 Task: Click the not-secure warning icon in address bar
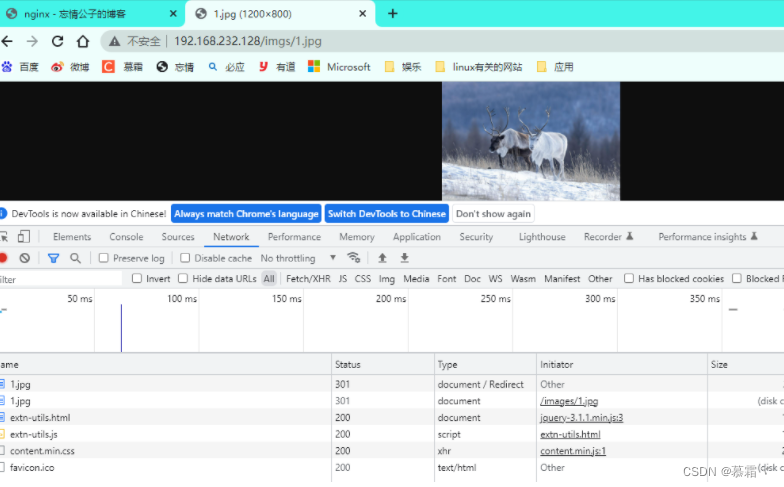pyautogui.click(x=114, y=42)
